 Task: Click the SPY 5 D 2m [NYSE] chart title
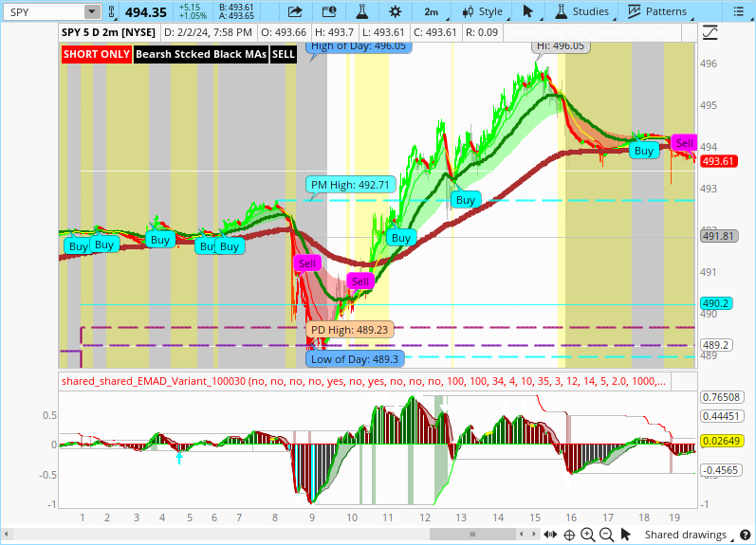[108, 32]
